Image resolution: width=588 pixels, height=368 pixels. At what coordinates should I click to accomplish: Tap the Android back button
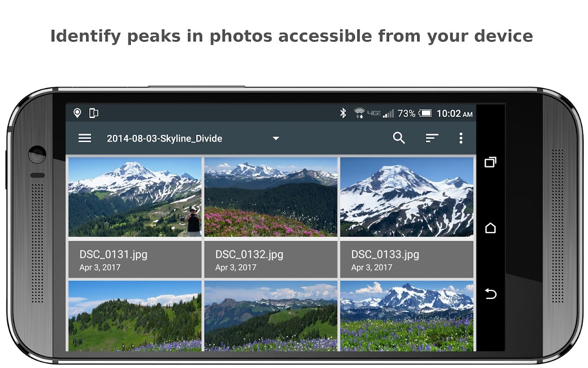(490, 293)
